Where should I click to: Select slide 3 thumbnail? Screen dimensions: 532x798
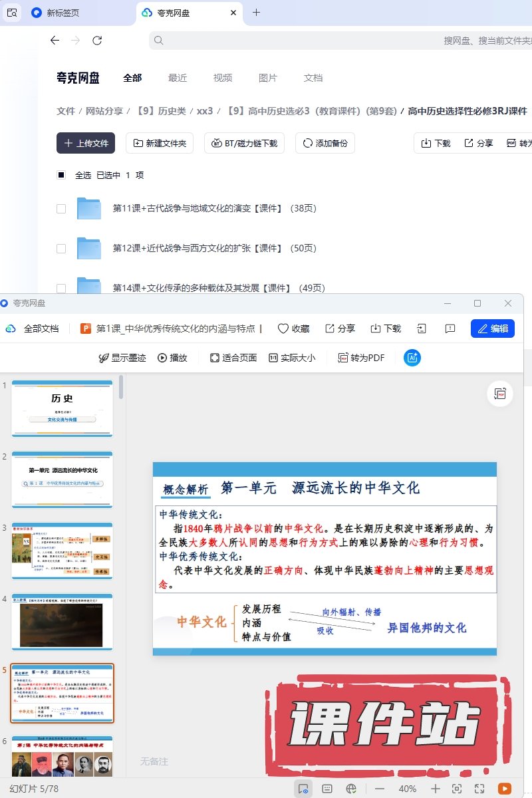[x=63, y=551]
